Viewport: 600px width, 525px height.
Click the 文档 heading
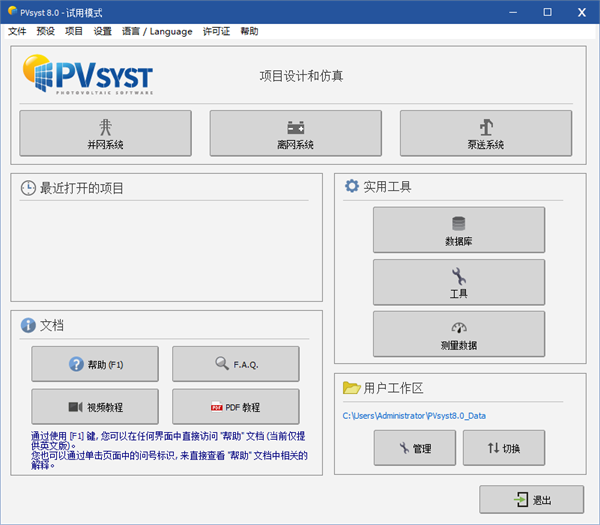coord(52,325)
